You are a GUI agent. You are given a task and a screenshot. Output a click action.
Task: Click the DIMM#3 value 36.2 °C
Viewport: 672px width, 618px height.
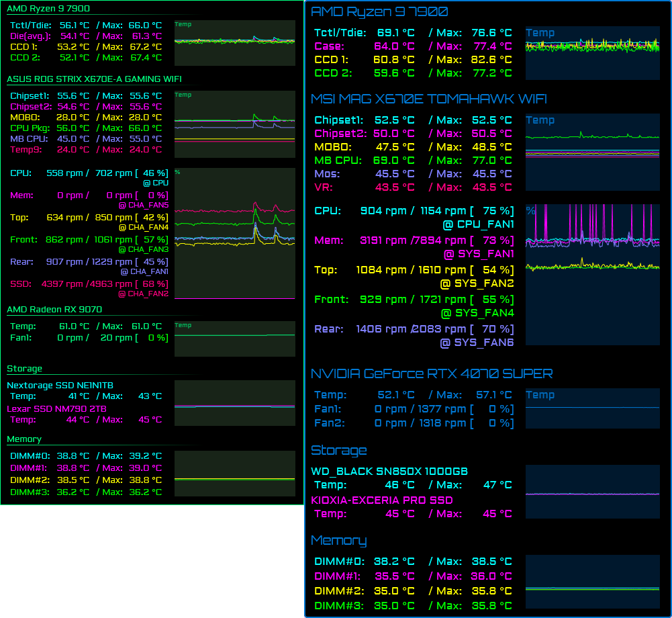[x=73, y=492]
